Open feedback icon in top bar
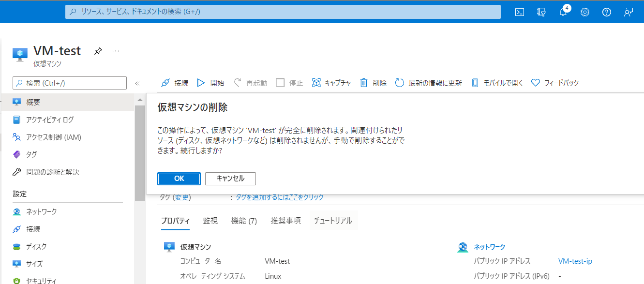 [x=629, y=12]
